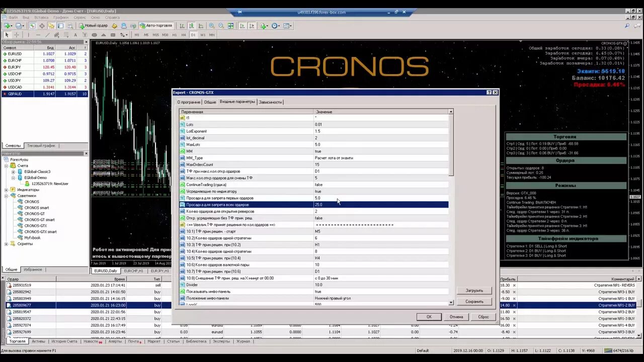The width and height of the screenshot is (644, 362).
Task: Select the ellipse shape tool
Action: pyautogui.click(x=94, y=35)
